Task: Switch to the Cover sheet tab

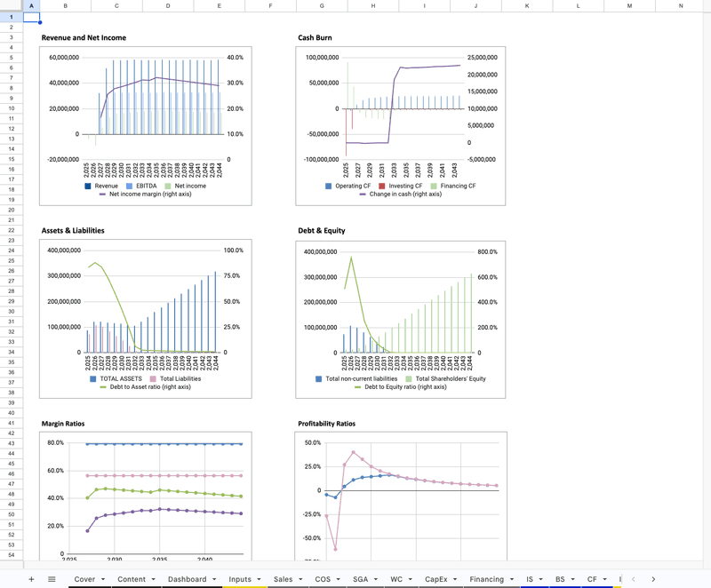Action: [x=84, y=579]
